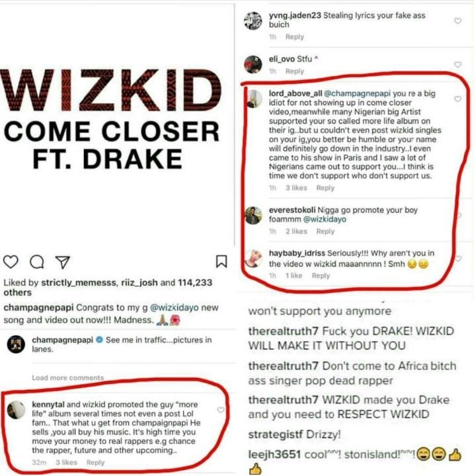Like haybaby_idriss's comment heart
Viewport: 474px width, 476px height.
459,258
